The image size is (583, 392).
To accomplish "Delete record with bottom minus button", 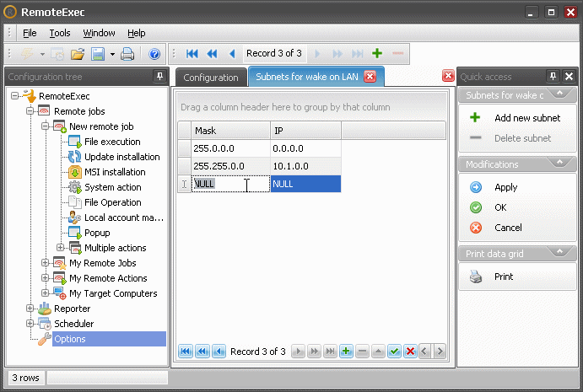I will [x=362, y=352].
